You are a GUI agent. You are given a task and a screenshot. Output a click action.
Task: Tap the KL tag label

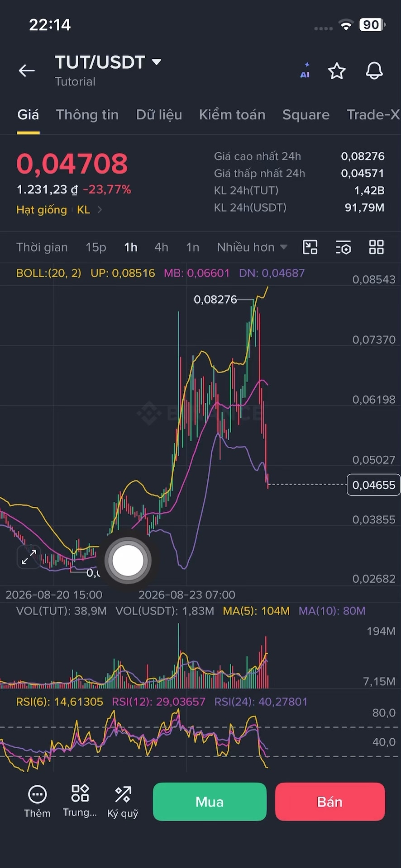pos(83,210)
